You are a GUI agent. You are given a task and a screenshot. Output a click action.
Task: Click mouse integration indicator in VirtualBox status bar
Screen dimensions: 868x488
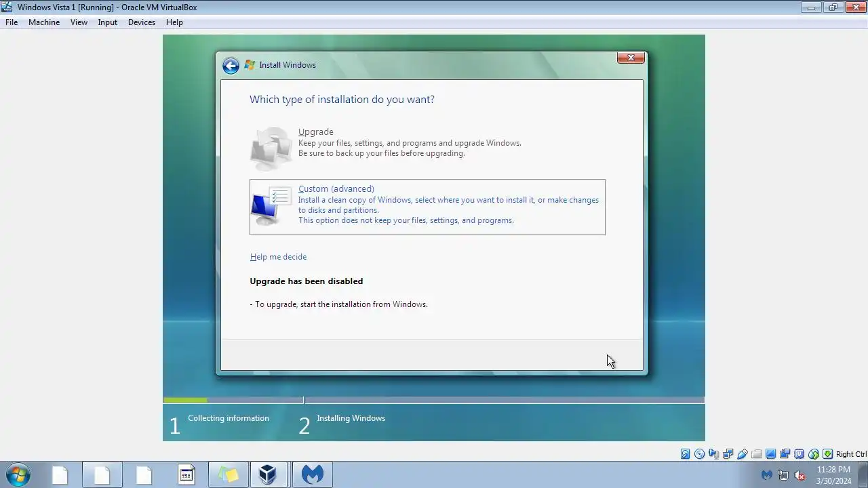click(x=814, y=454)
